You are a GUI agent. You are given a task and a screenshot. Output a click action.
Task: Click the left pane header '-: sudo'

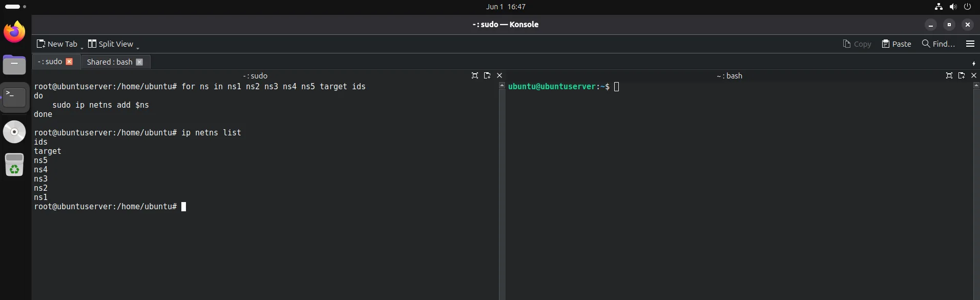coord(255,76)
